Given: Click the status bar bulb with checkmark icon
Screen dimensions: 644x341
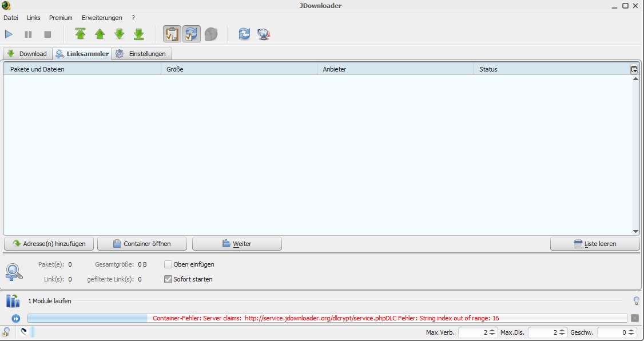Looking at the screenshot, I should pos(6,332).
